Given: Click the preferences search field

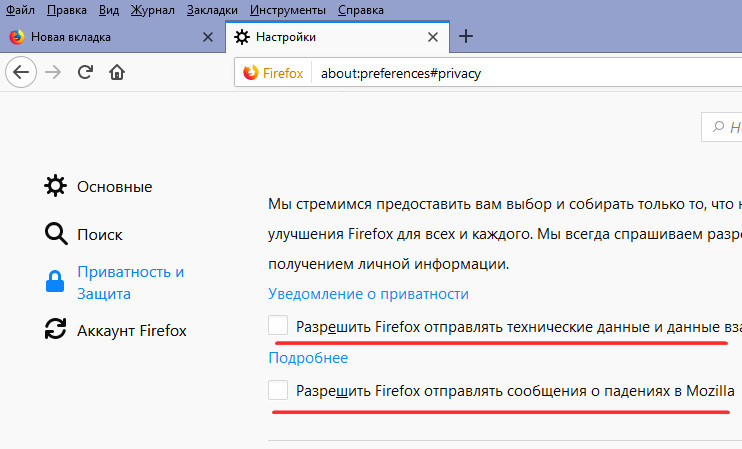Looking at the screenshot, I should [722, 127].
